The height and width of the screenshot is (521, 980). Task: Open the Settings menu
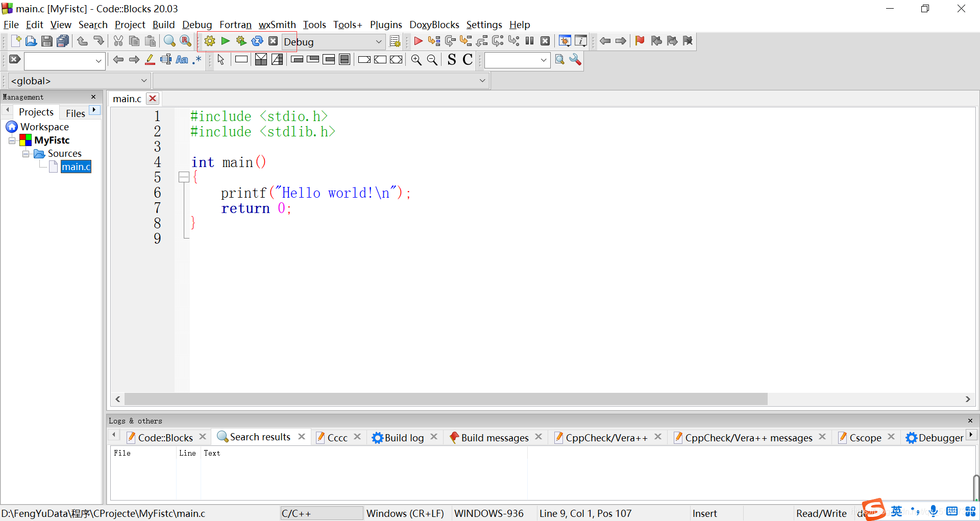click(x=484, y=25)
